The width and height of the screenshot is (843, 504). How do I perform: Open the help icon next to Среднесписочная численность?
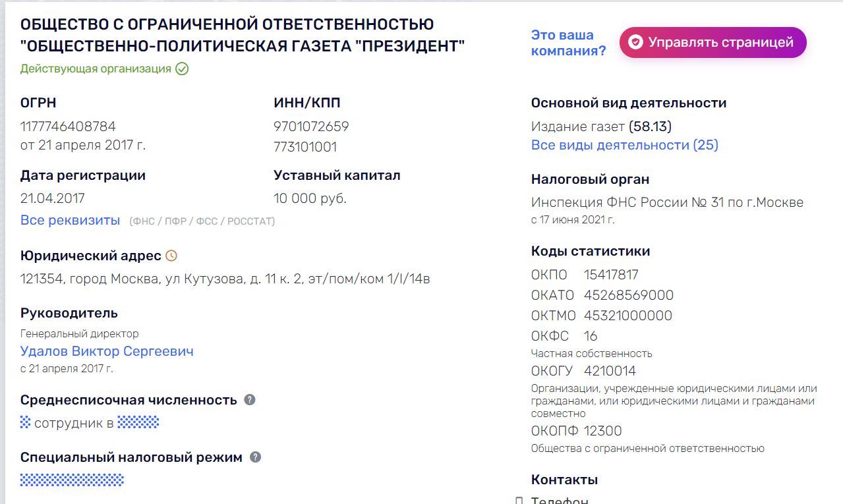pyautogui.click(x=250, y=399)
